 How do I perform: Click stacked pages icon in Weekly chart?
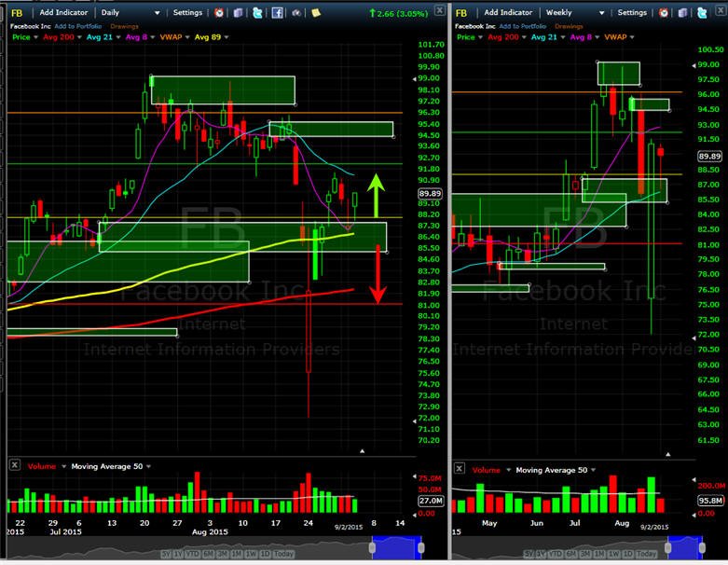pyautogui.click(x=682, y=13)
